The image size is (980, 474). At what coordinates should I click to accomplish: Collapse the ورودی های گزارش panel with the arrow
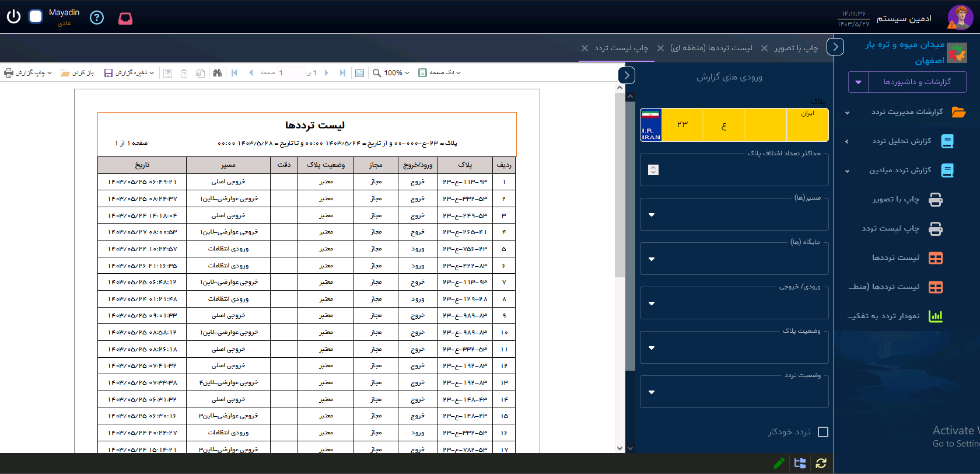tap(626, 75)
